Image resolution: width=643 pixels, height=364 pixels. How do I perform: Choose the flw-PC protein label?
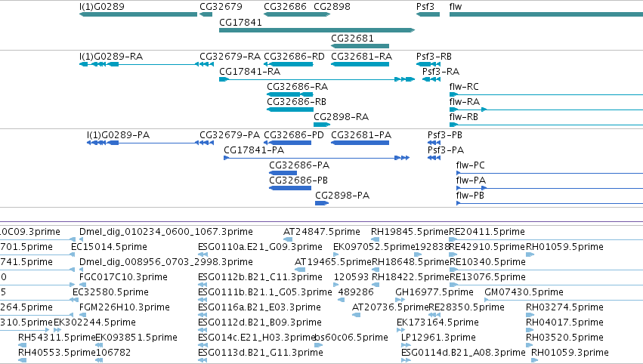pyautogui.click(x=471, y=165)
